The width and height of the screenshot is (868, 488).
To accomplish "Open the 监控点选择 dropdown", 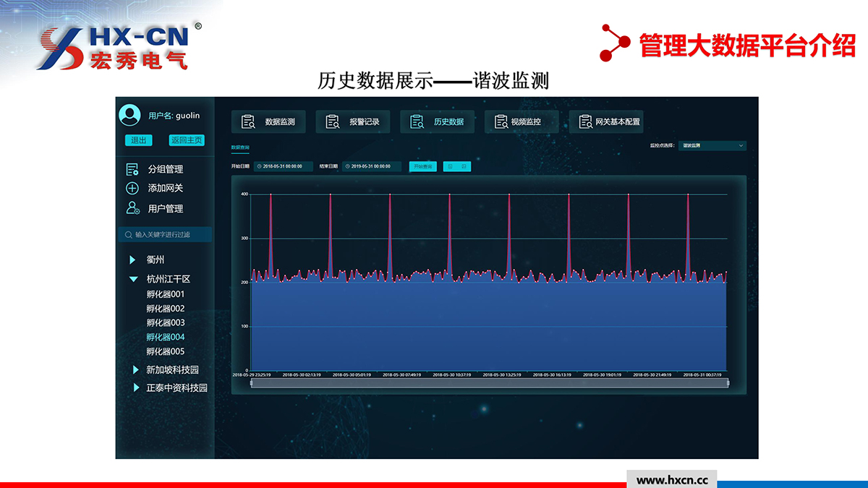I will coord(712,145).
